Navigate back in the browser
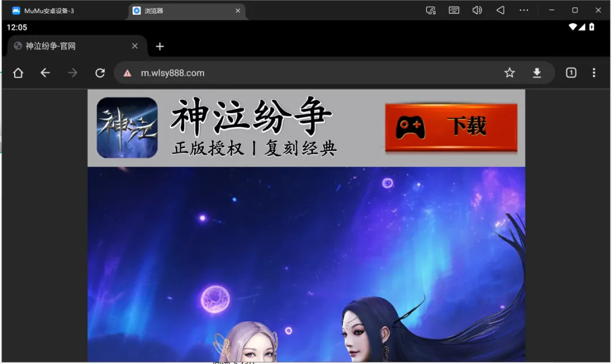612x364 pixels. [45, 73]
